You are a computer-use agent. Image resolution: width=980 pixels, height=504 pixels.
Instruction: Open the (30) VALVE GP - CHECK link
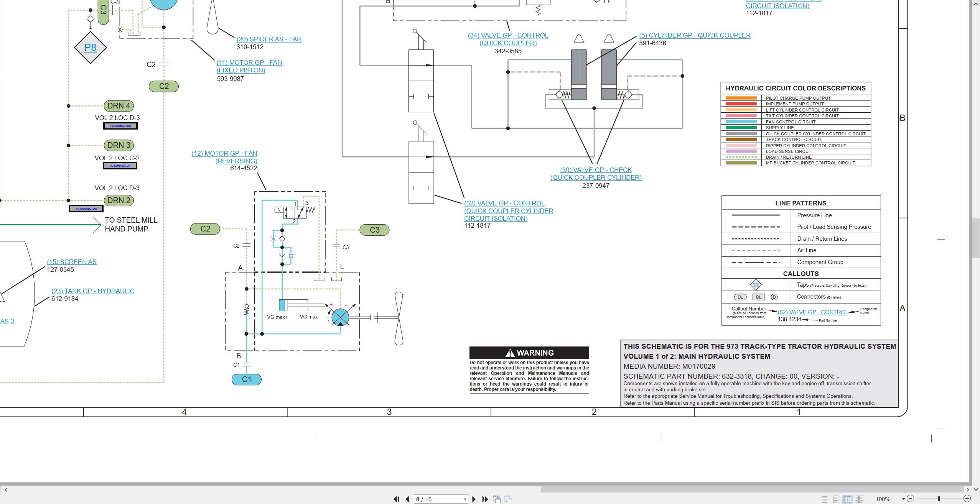(x=596, y=174)
